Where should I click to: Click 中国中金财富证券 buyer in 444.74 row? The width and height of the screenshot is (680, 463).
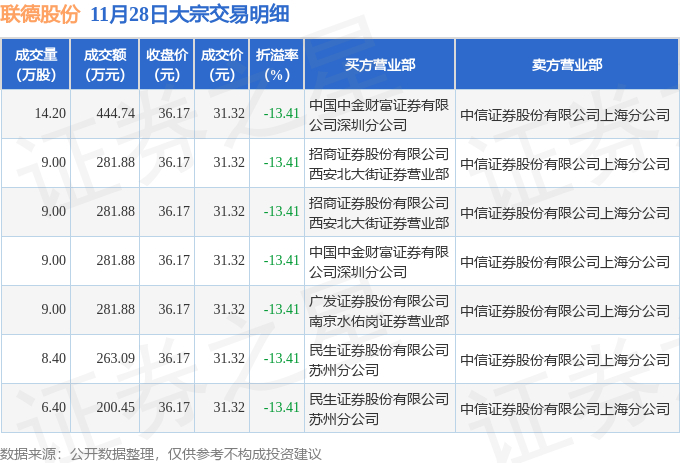click(x=379, y=115)
